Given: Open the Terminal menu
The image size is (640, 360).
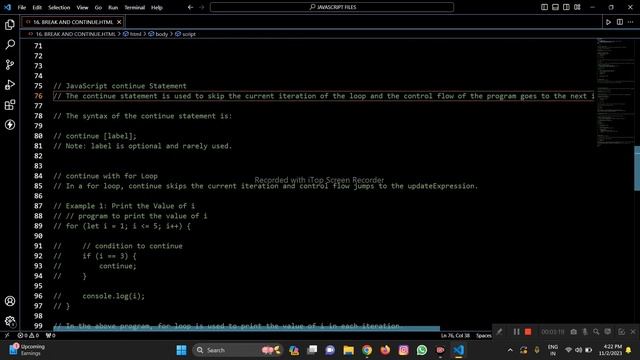Looking at the screenshot, I should pyautogui.click(x=135, y=7).
